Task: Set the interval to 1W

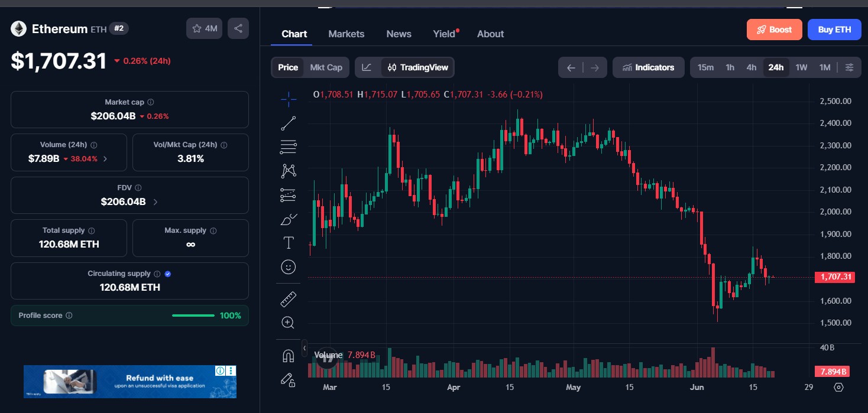Action: click(x=801, y=67)
